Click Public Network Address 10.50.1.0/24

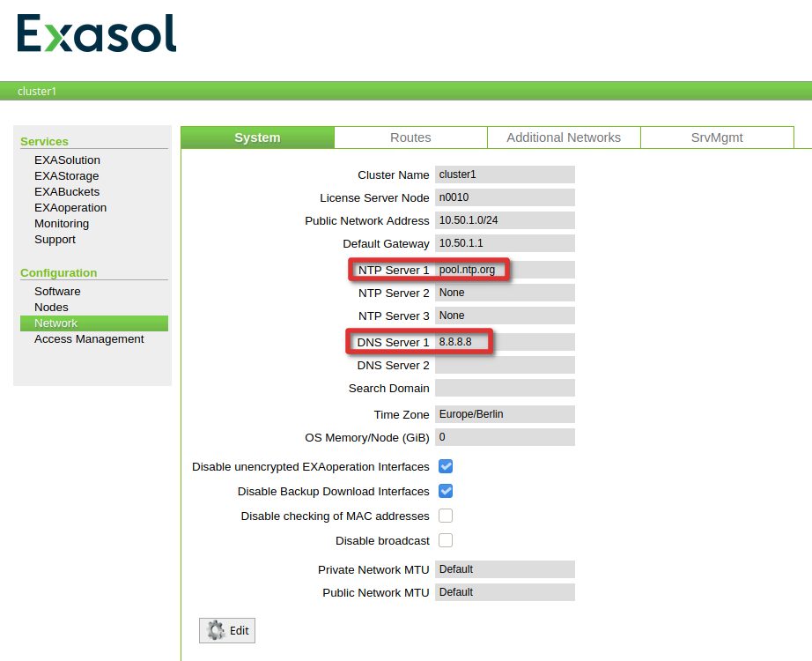[x=505, y=220]
